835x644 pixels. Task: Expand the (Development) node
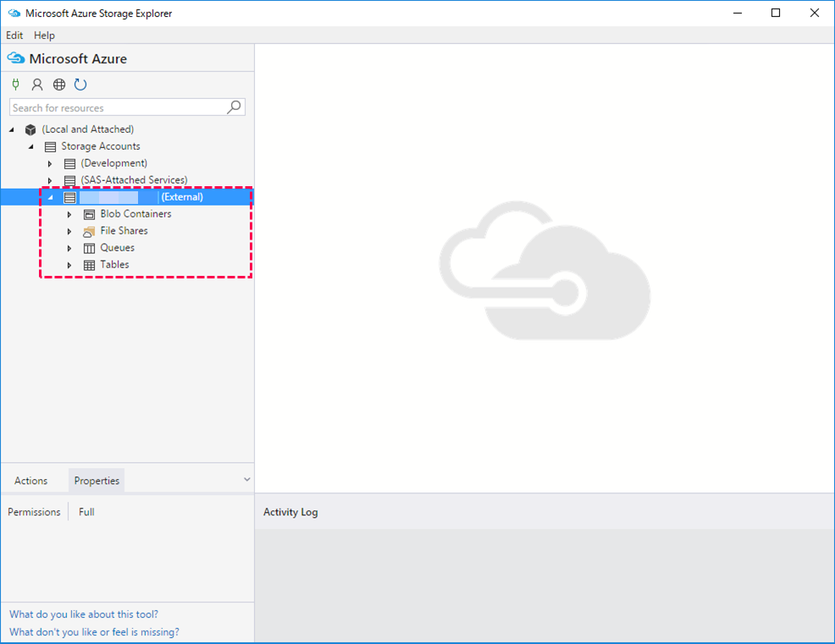coord(49,163)
